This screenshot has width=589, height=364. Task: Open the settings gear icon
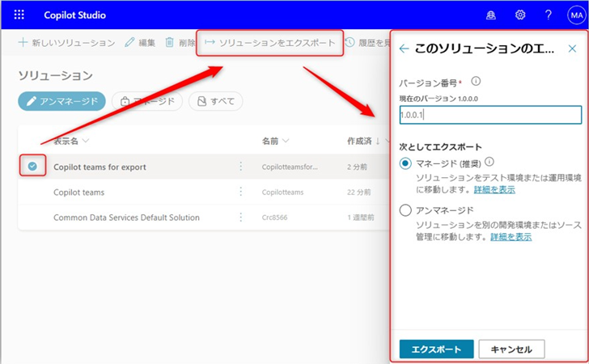(x=520, y=15)
